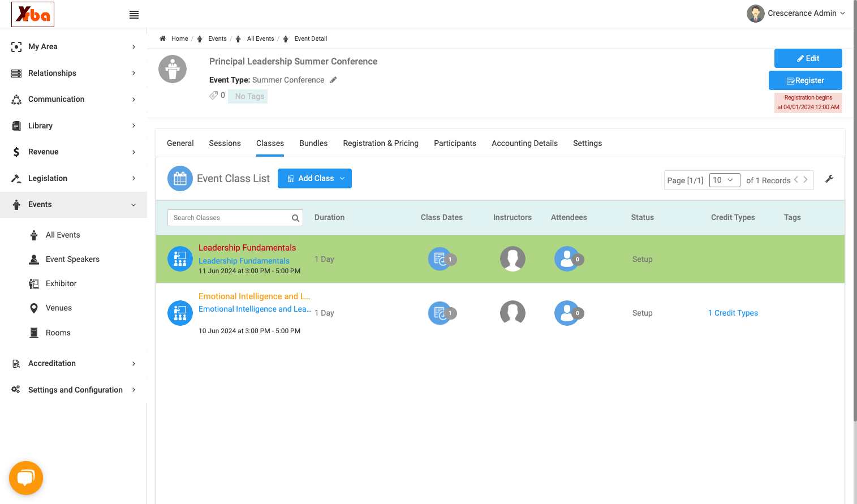
Task: Click the Xba logo
Action: point(33,14)
